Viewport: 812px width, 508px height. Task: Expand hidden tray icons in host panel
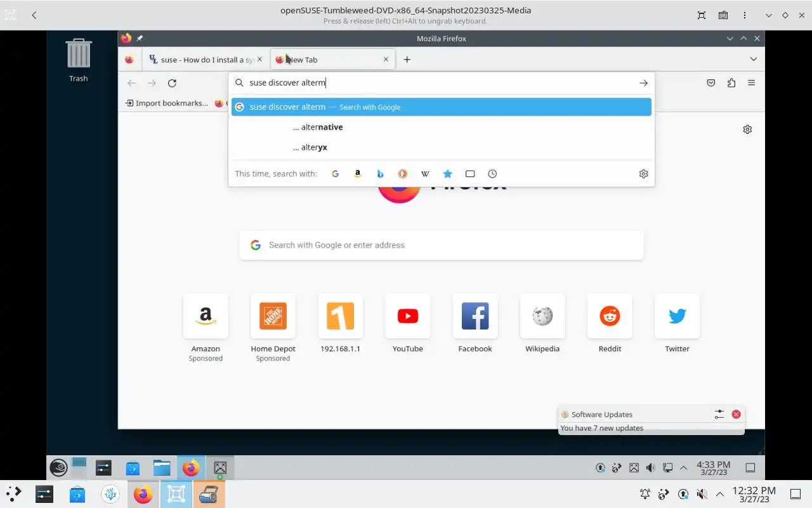(x=720, y=494)
